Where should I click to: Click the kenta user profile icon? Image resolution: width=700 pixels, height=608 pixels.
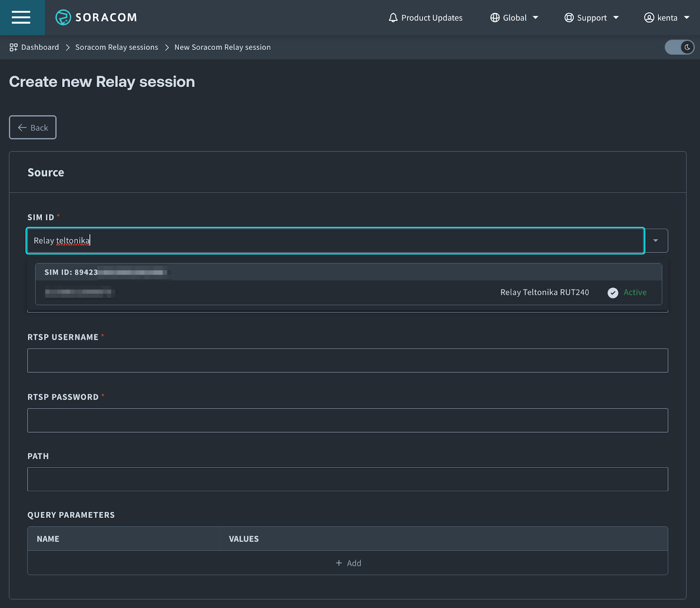(x=649, y=17)
